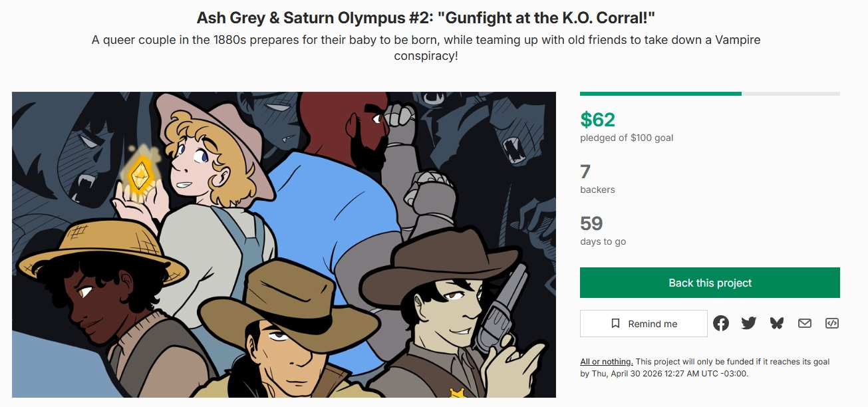Share project on Bluesky butterfly icon
The height and width of the screenshot is (407, 868).
tap(777, 323)
